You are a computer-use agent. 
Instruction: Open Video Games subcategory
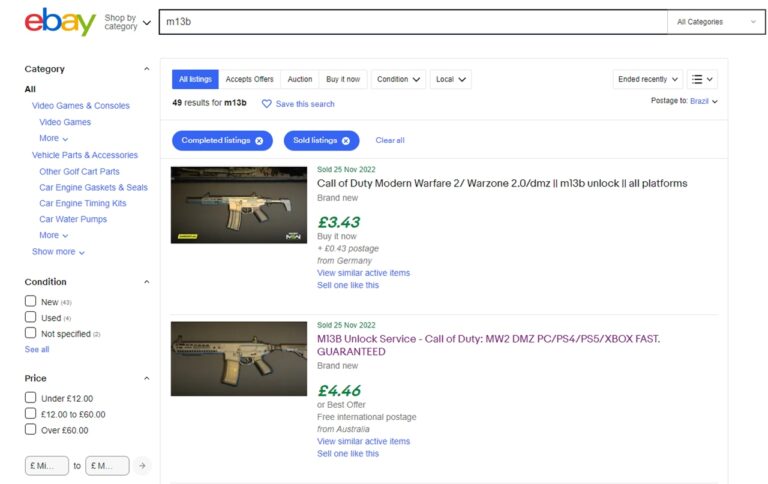coord(65,122)
